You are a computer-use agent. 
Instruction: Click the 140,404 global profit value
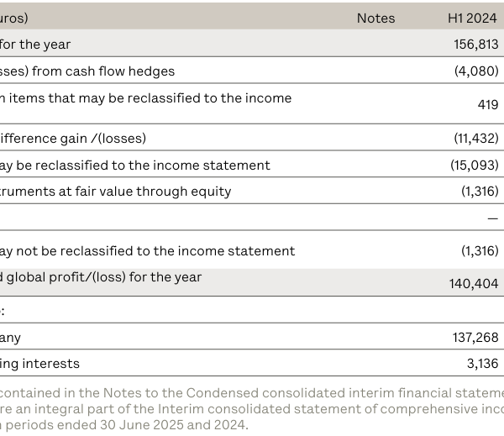pos(474,285)
